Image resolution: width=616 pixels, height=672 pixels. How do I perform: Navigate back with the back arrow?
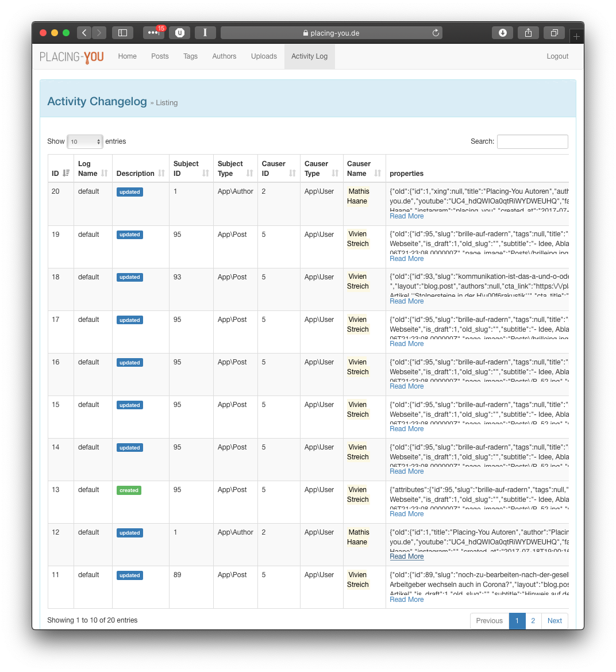pos(84,33)
